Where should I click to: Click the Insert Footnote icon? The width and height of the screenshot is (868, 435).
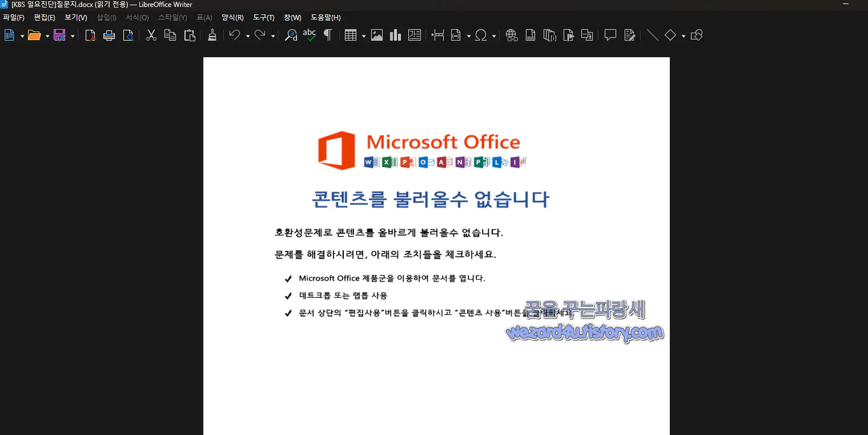point(531,35)
